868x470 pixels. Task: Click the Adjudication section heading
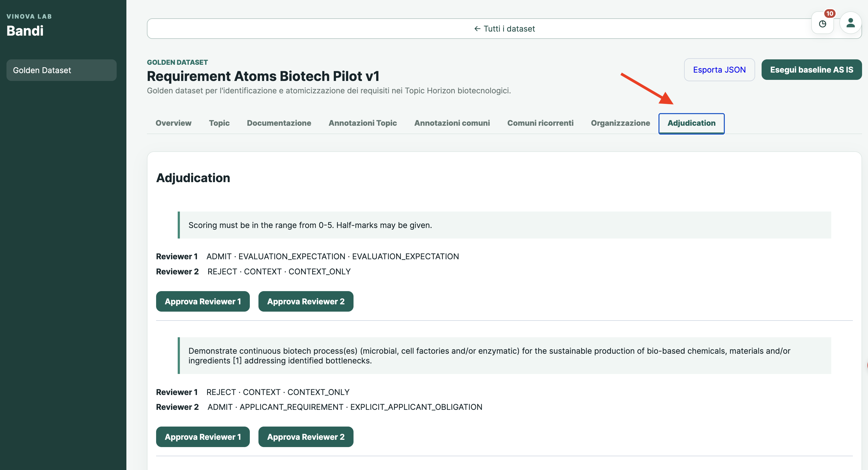(x=193, y=178)
